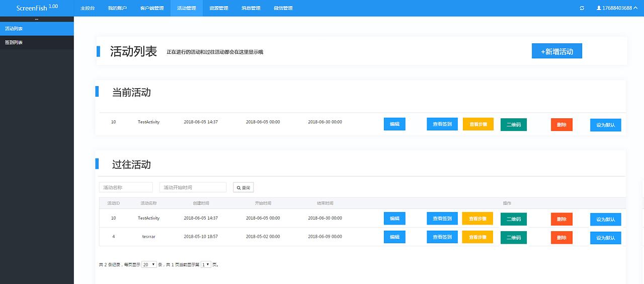Focus the 活动名称 search field

[x=126, y=187]
